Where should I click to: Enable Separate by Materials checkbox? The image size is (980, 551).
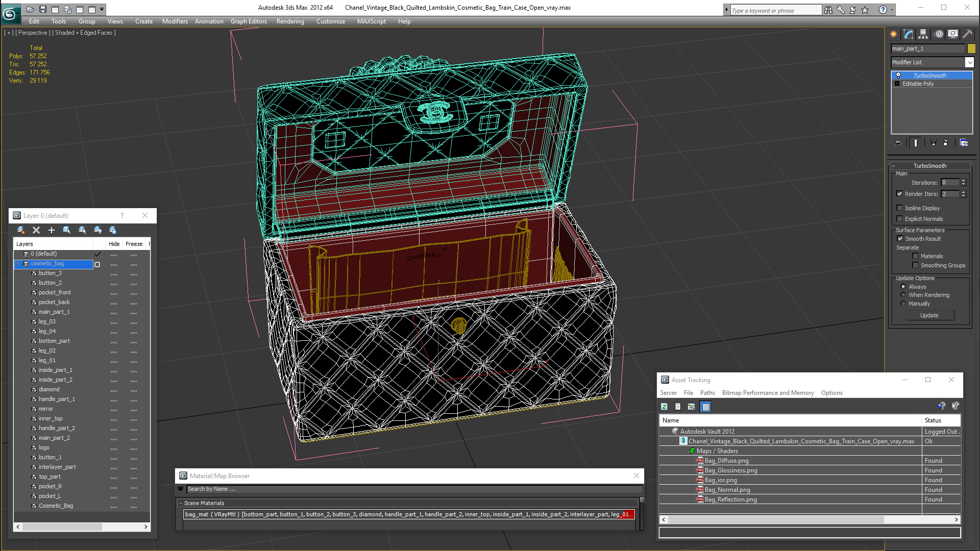click(x=916, y=256)
